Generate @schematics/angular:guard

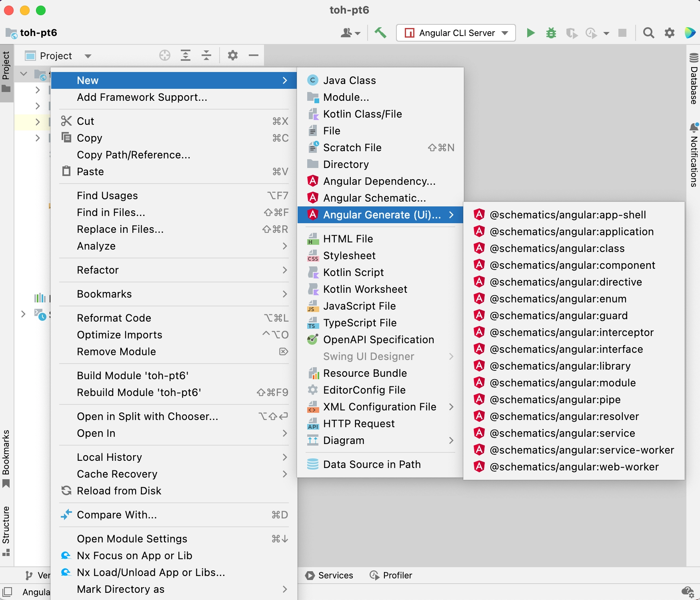(574, 316)
